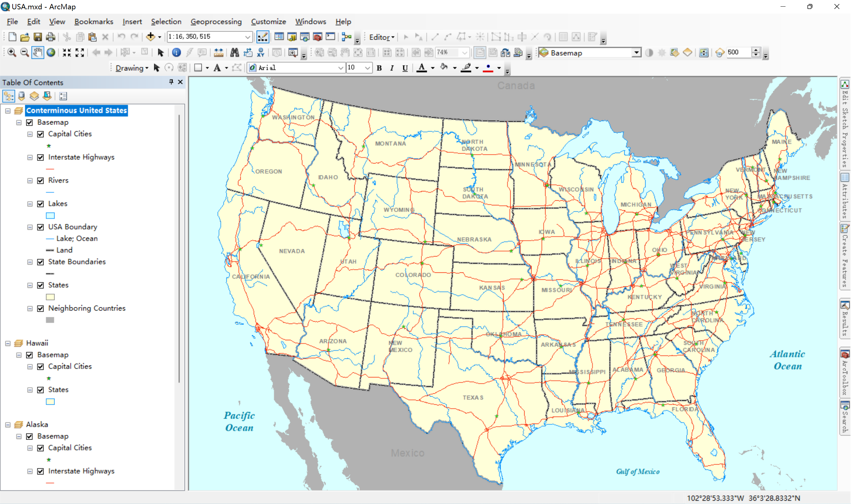Collapse the Hawaii data frame

point(8,343)
